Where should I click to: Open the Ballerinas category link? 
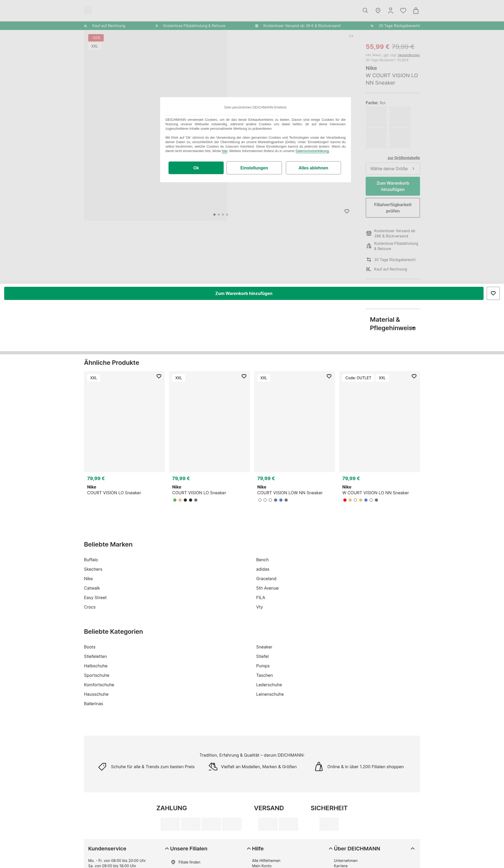point(93,703)
